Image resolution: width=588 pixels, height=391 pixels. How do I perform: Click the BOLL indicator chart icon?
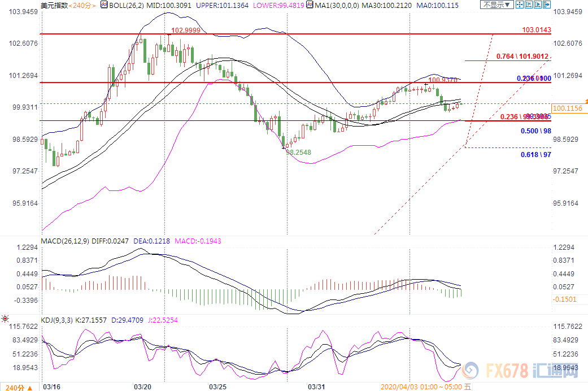point(104,5)
